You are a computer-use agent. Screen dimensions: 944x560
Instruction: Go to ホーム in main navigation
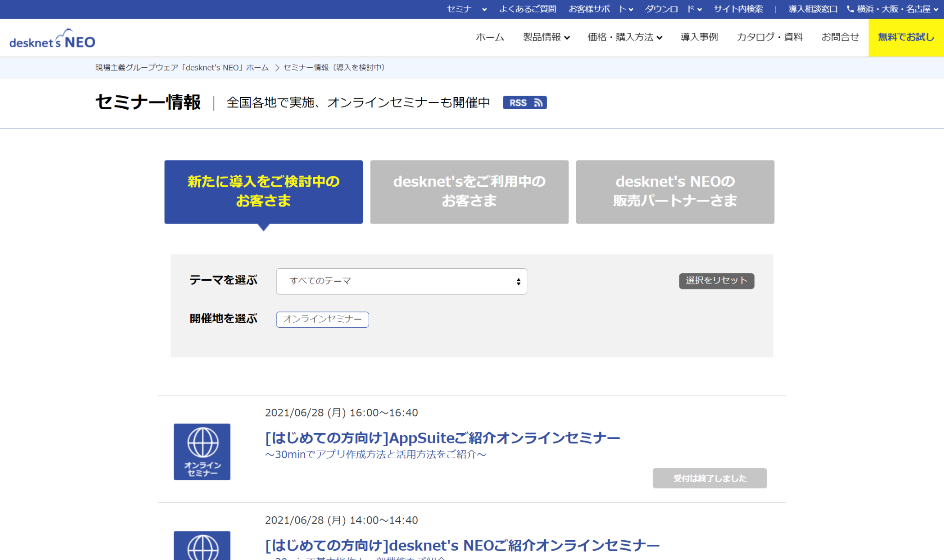[490, 37]
